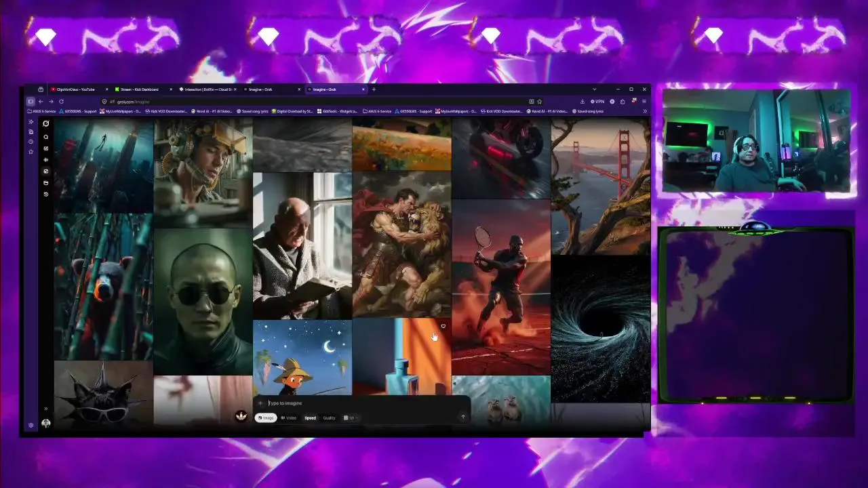The width and height of the screenshot is (868, 488).
Task: Toggle the VPN button in toolbar
Action: coord(597,102)
